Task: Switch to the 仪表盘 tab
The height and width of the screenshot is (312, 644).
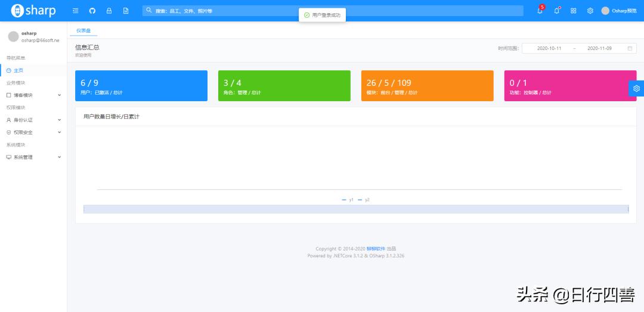Action: pos(83,30)
